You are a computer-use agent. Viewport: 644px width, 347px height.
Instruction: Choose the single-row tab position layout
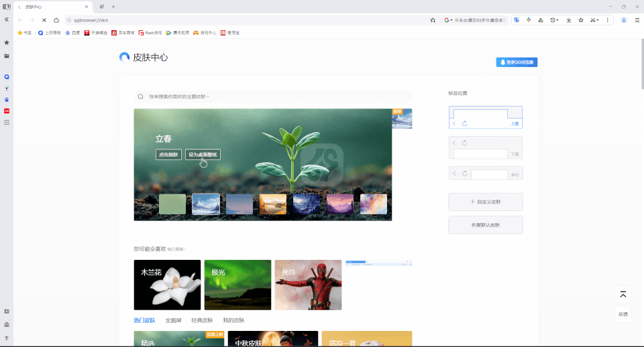point(486,173)
